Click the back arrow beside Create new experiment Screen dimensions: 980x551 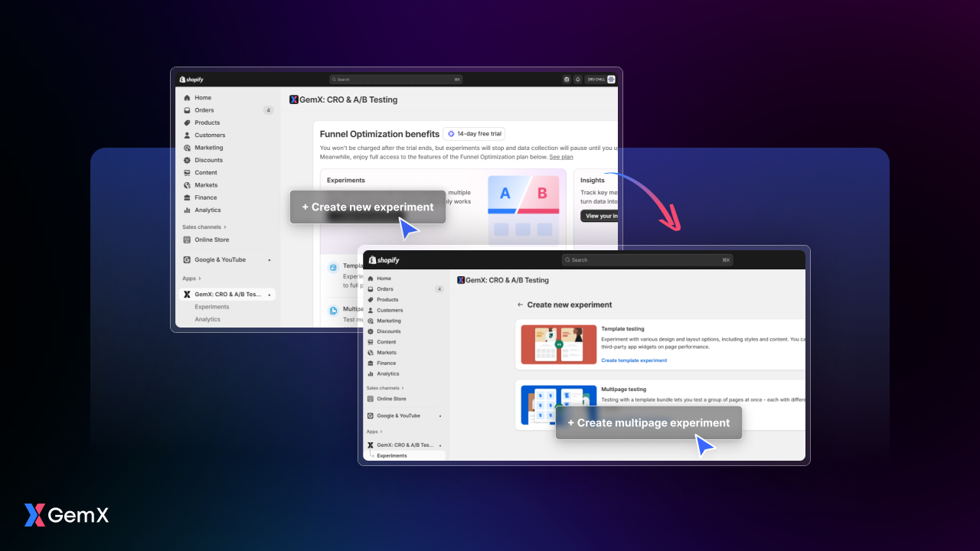tap(521, 305)
